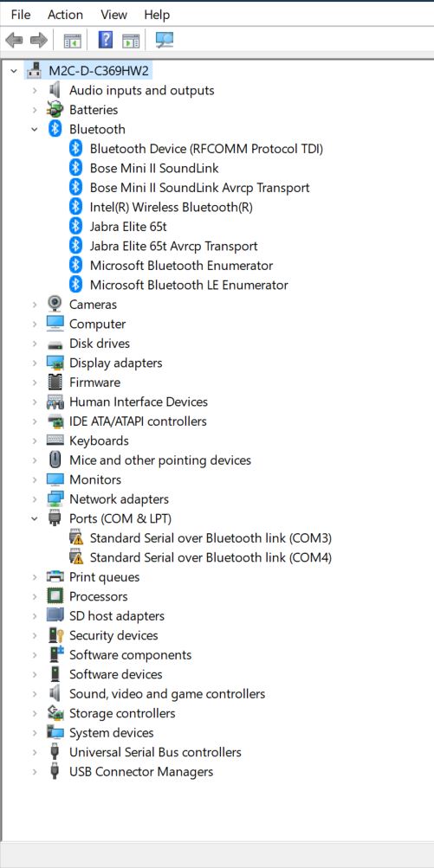The height and width of the screenshot is (868, 434).
Task: Select the Jabra Elite 65t device
Action: (128, 227)
